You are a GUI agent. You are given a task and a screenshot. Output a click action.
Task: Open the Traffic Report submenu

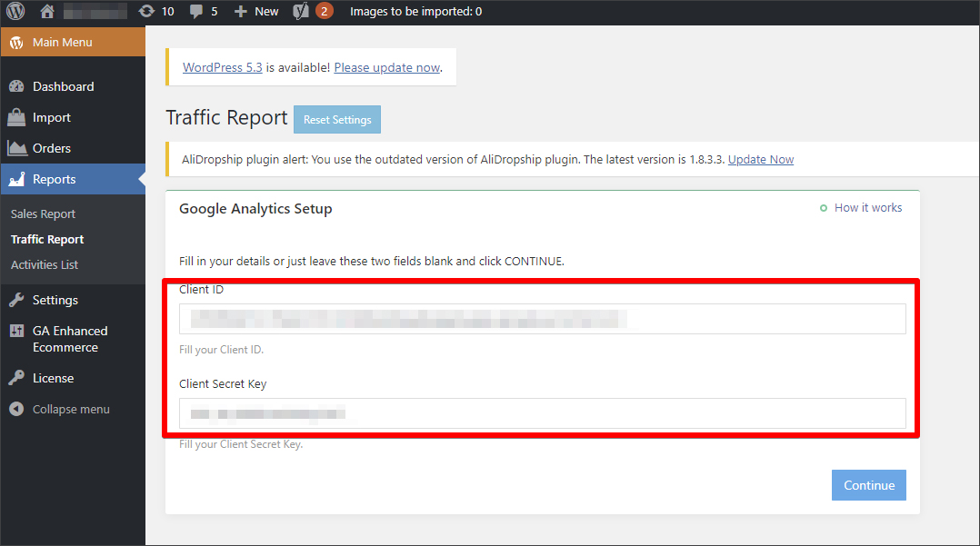(x=47, y=239)
